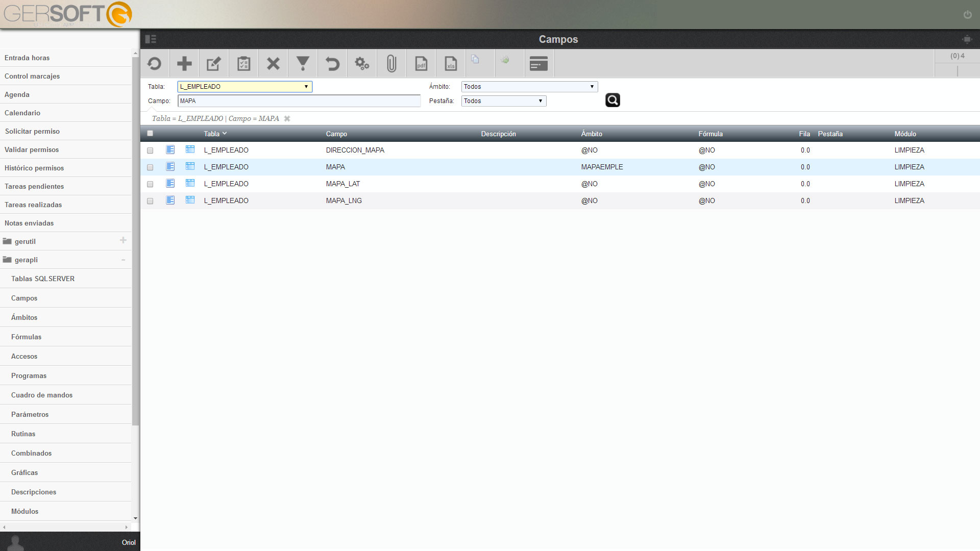Viewport: 980px width, 551px height.
Task: Remove the active filter Tabla = L_EMPLEADO
Action: tap(287, 118)
